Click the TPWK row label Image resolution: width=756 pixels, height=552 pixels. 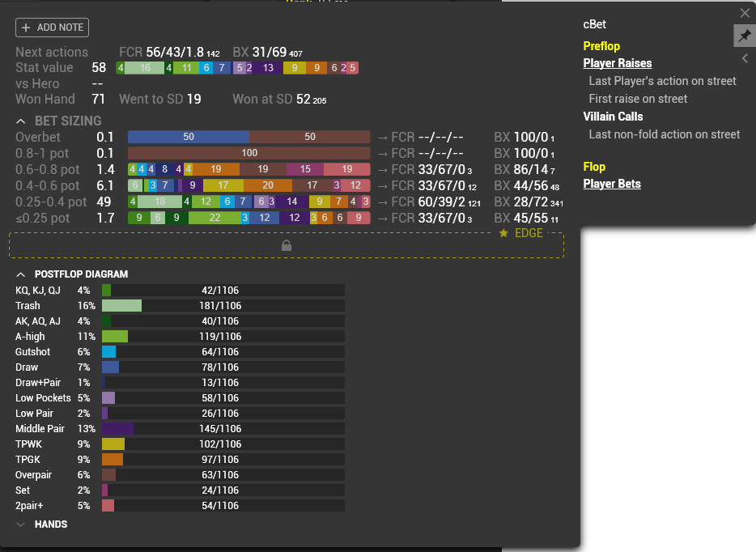28,444
